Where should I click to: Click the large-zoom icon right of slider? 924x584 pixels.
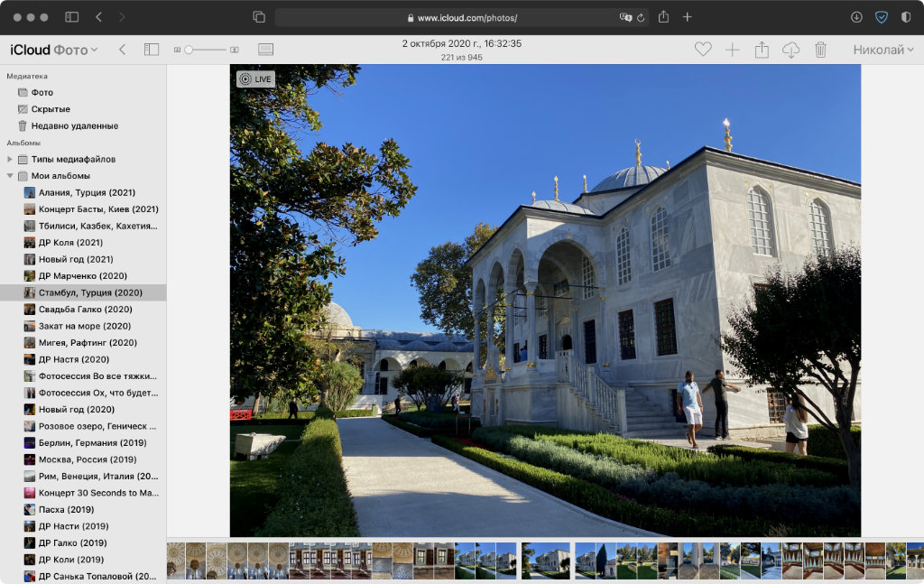coord(235,50)
